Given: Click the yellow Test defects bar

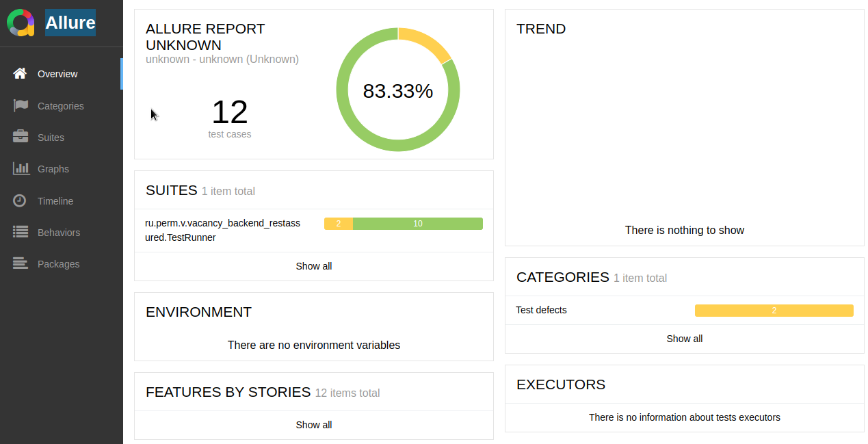Looking at the screenshot, I should click(774, 311).
